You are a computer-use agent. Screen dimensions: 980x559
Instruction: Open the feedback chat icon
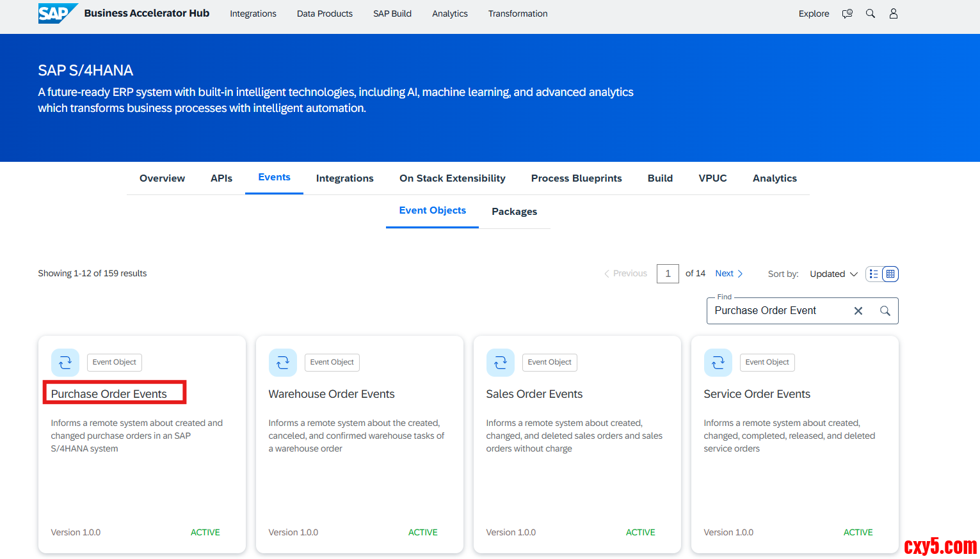pos(847,13)
